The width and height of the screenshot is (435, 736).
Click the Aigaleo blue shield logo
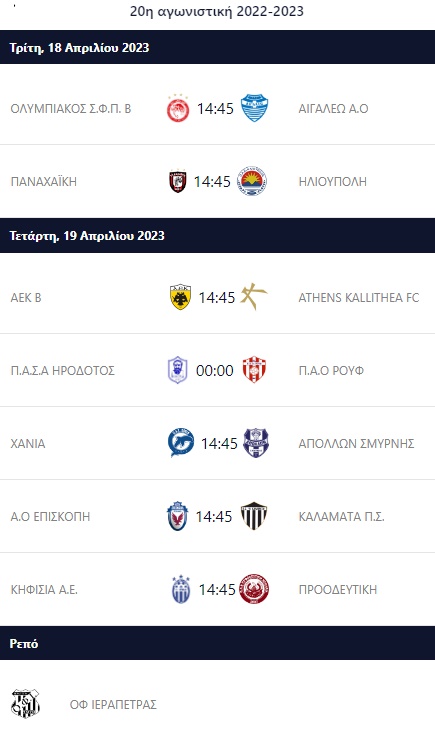pyautogui.click(x=254, y=108)
